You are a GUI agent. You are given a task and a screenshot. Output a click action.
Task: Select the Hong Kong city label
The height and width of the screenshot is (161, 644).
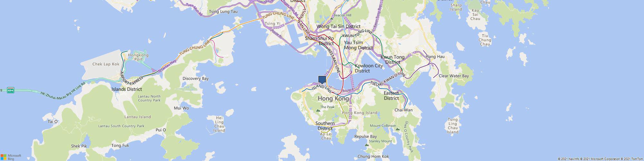[x=333, y=99]
